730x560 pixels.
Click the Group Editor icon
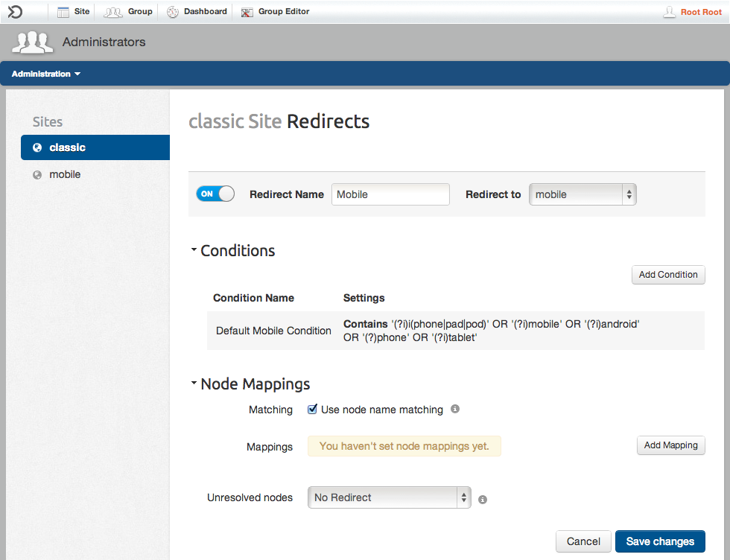(x=247, y=12)
